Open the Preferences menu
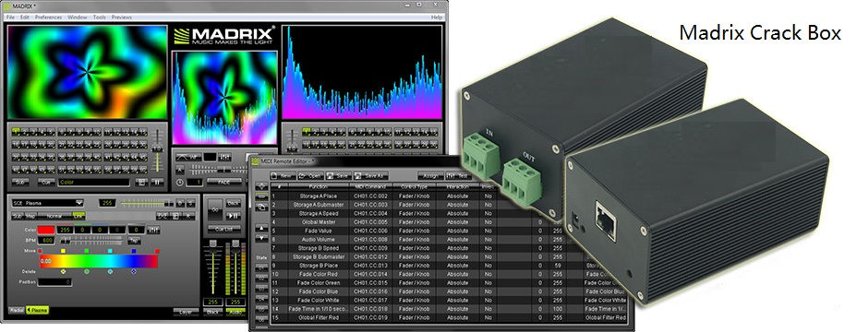 click(x=49, y=18)
